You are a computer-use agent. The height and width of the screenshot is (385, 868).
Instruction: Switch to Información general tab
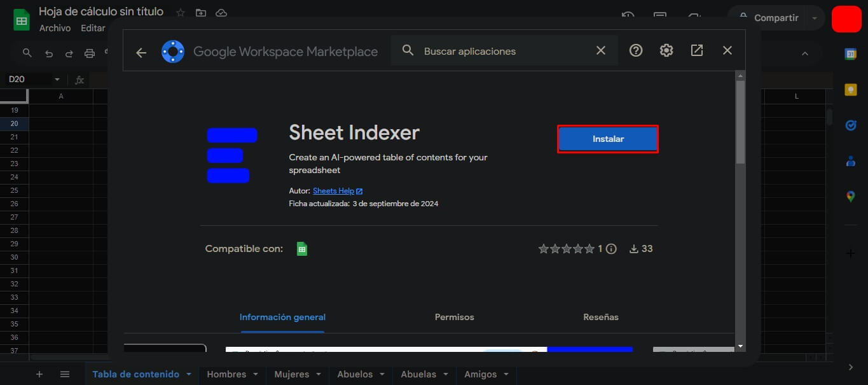tap(282, 317)
